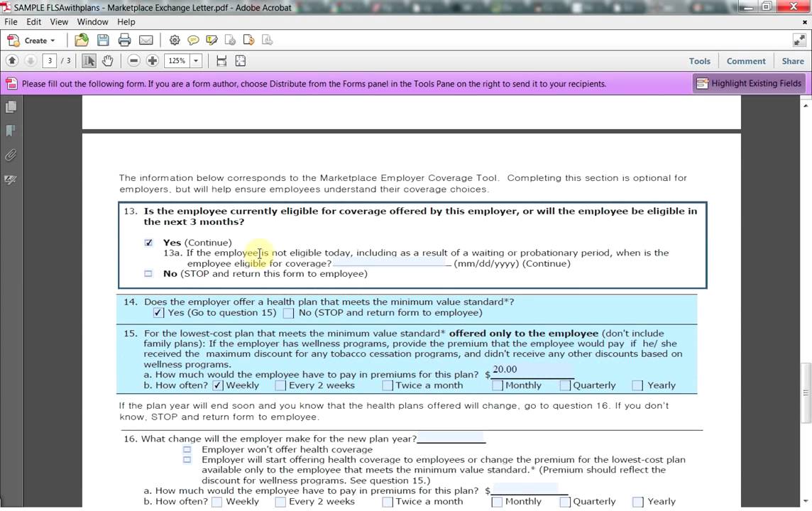Check No (STOP and return form) in question 14

click(x=288, y=313)
